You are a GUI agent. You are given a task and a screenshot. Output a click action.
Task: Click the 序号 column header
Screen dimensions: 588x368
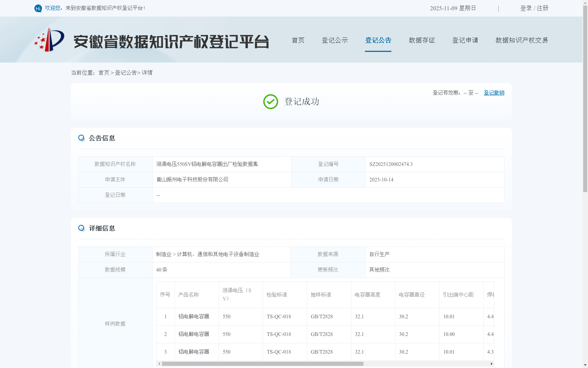point(165,295)
